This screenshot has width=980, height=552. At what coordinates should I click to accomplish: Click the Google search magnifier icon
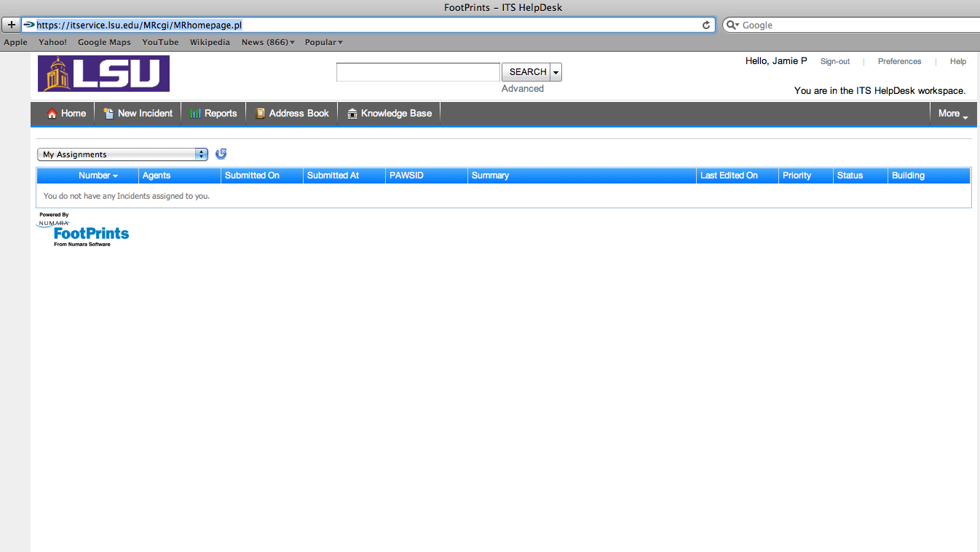pyautogui.click(x=732, y=25)
